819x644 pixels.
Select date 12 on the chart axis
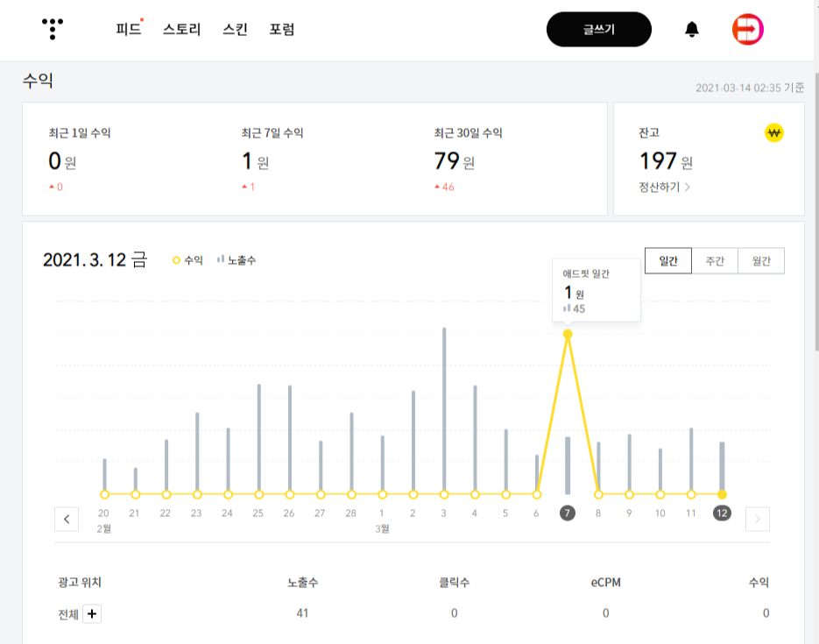coord(722,513)
